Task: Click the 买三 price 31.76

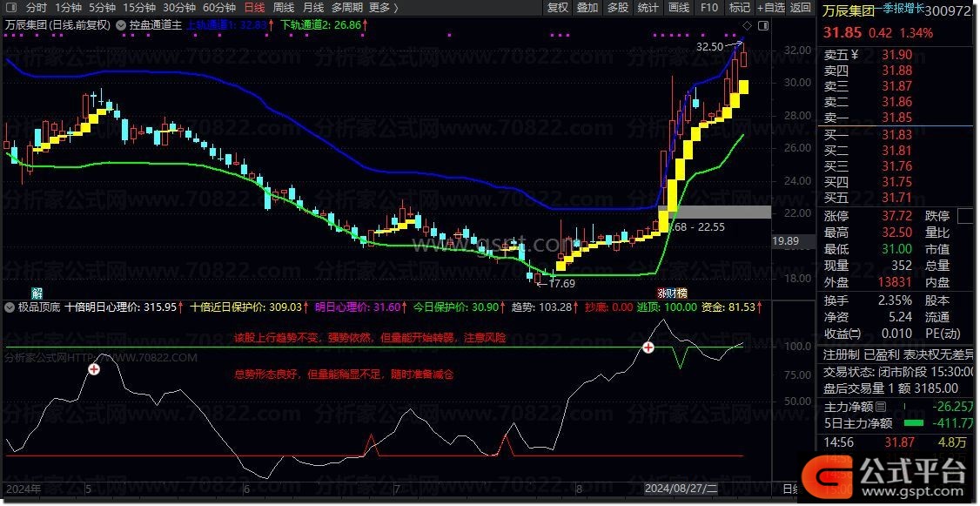Action: click(896, 166)
